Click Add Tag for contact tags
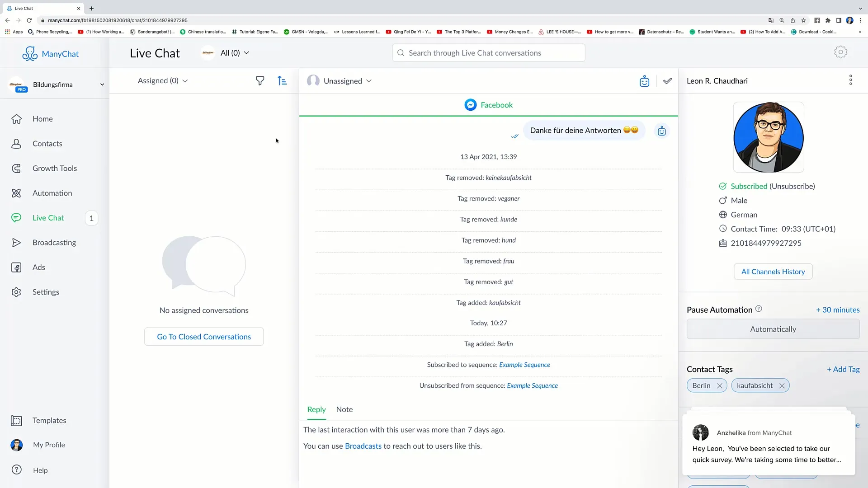The image size is (868, 488). [x=842, y=369]
